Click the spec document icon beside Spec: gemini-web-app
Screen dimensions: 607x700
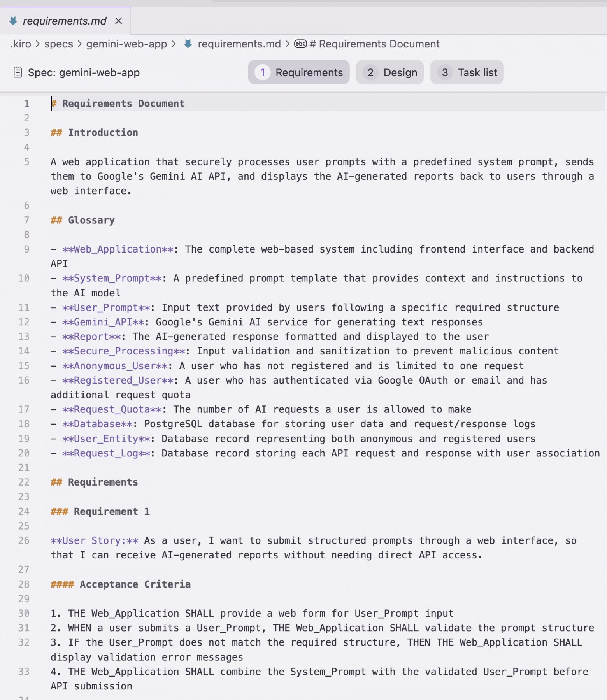[x=18, y=72]
